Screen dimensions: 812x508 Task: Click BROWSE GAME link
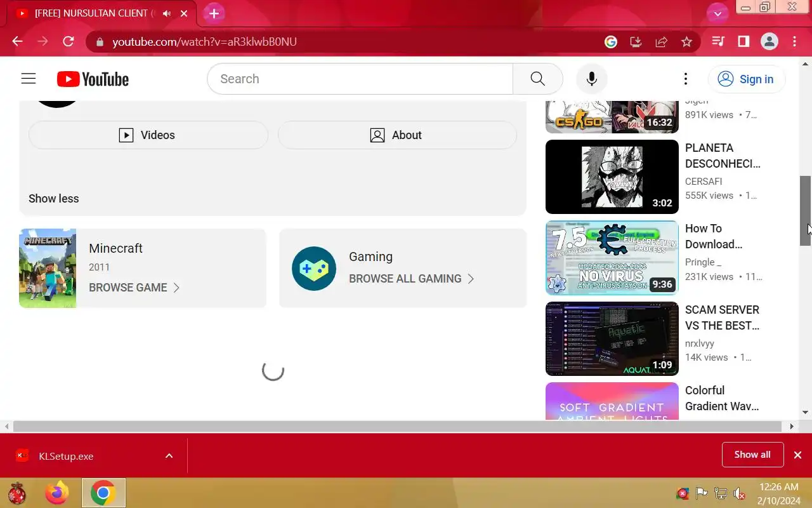(x=134, y=288)
